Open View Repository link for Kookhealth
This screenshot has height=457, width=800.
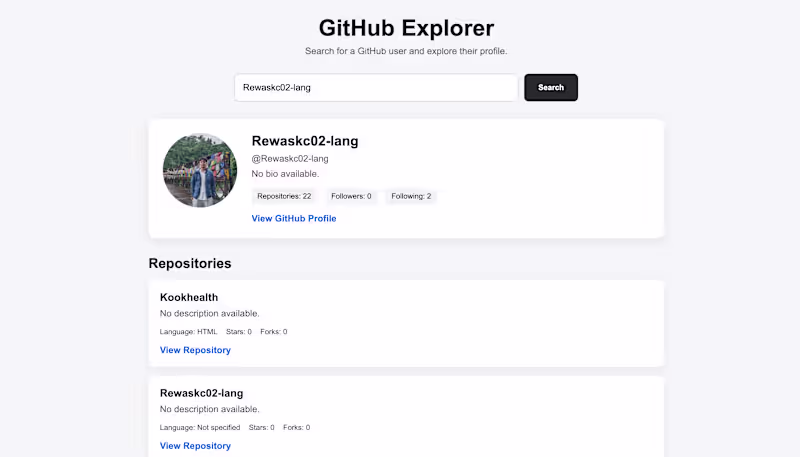pyautogui.click(x=195, y=350)
